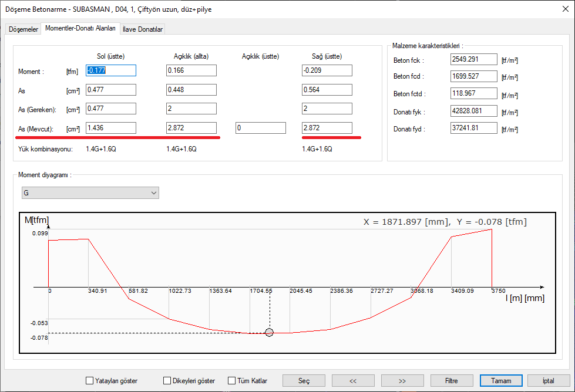Open the moment diagram load case dropdown

pos(89,193)
